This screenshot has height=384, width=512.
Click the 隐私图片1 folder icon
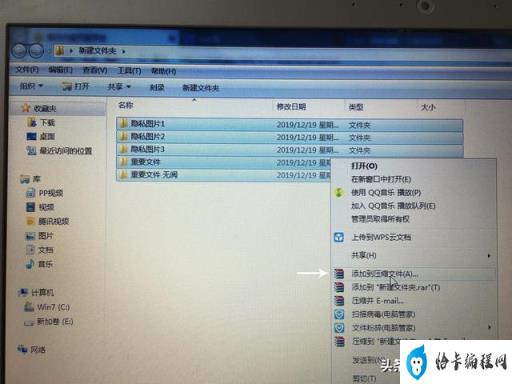point(124,124)
